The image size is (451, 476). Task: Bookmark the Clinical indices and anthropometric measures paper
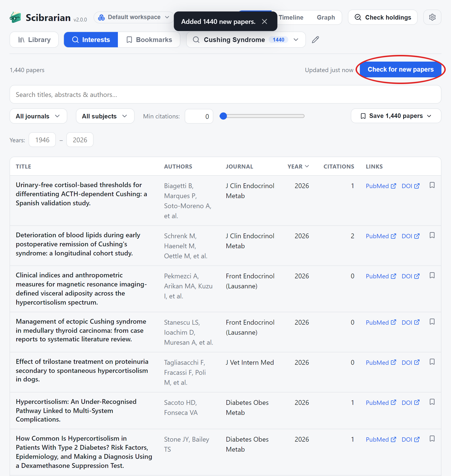click(x=432, y=275)
